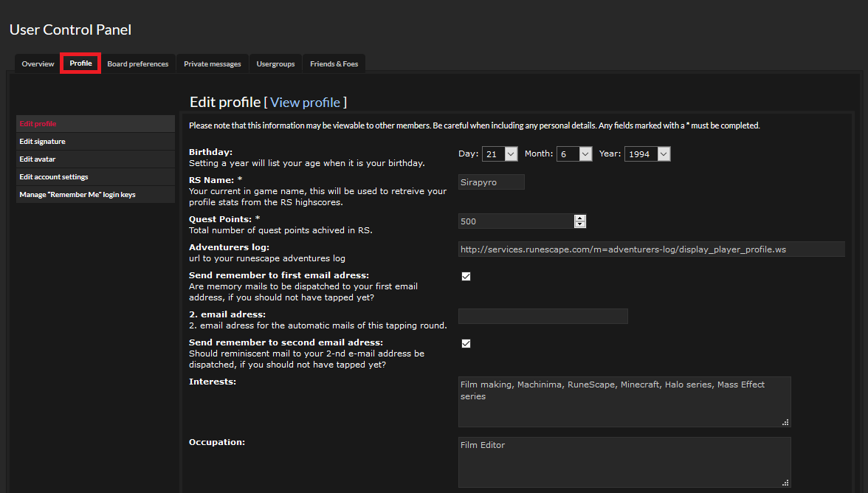Click the Interests text area
The height and width of the screenshot is (493, 868).
tap(624, 401)
